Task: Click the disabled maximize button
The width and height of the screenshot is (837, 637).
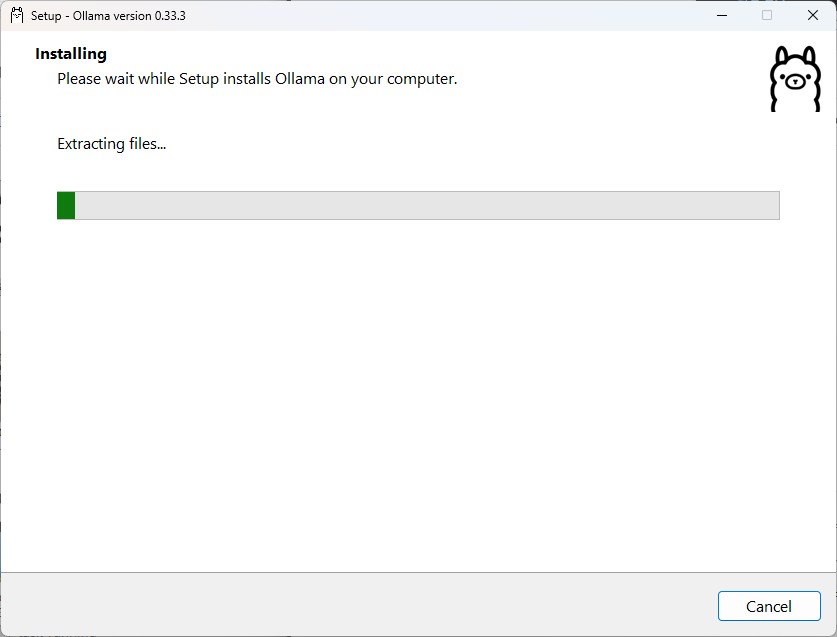Action: (x=767, y=15)
